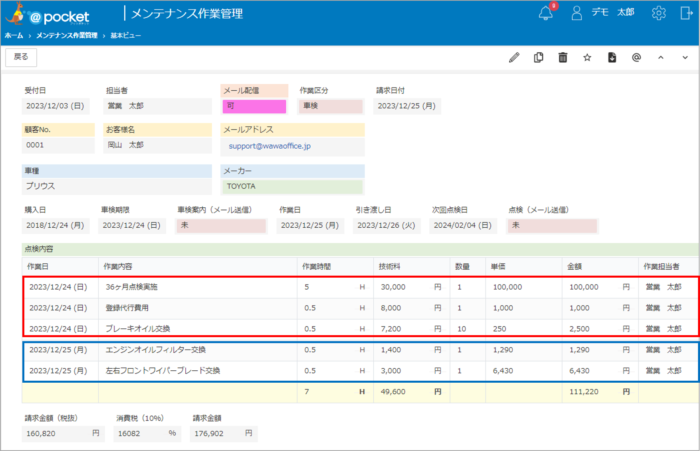Click 次回点検日 value 2024/02/04 (日)

(463, 226)
